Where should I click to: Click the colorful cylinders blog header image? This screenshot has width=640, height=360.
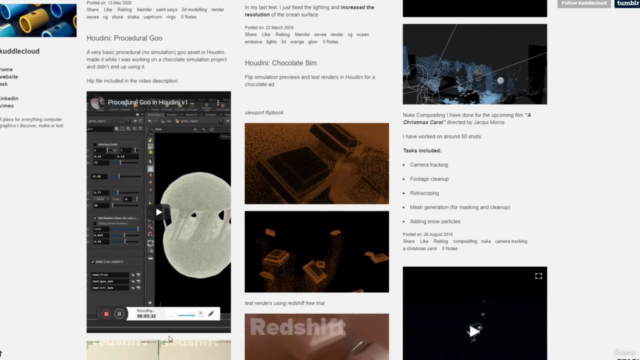point(38,20)
